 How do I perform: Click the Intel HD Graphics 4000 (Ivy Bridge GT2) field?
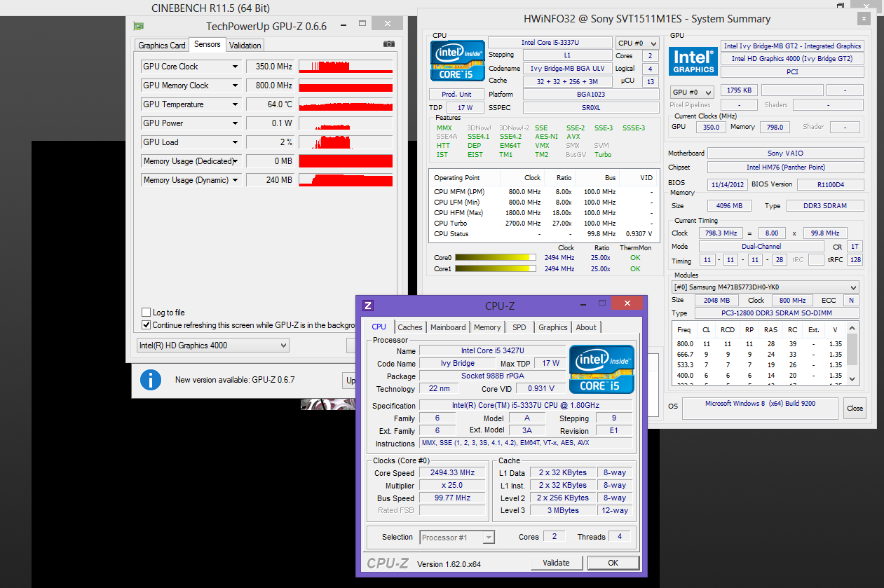coord(792,59)
